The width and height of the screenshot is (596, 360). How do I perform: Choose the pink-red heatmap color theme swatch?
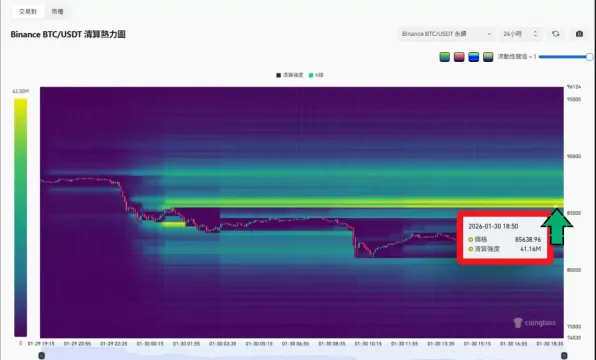pos(459,57)
